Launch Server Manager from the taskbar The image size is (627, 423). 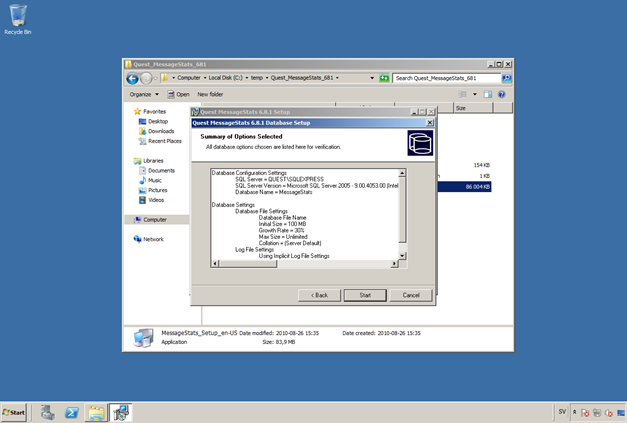tap(48, 413)
